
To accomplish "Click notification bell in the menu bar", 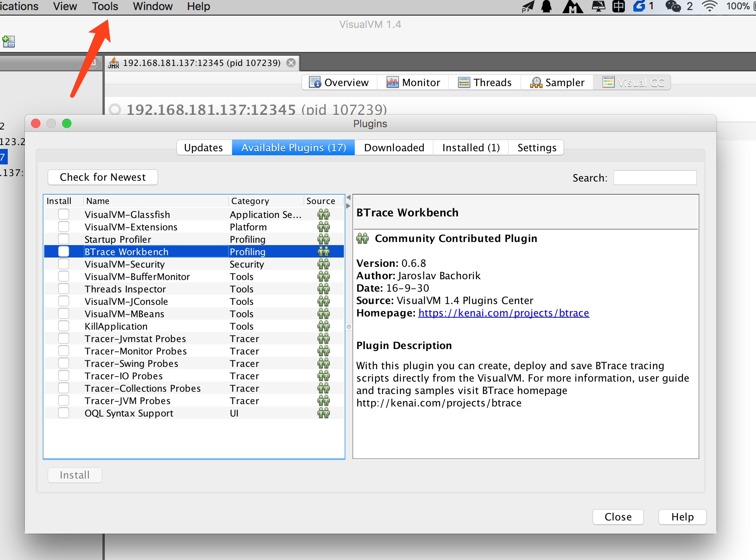I will (x=546, y=6).
